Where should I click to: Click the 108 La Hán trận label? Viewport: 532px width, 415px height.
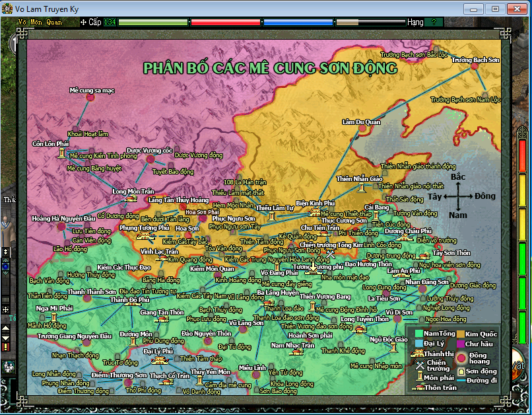(245, 182)
